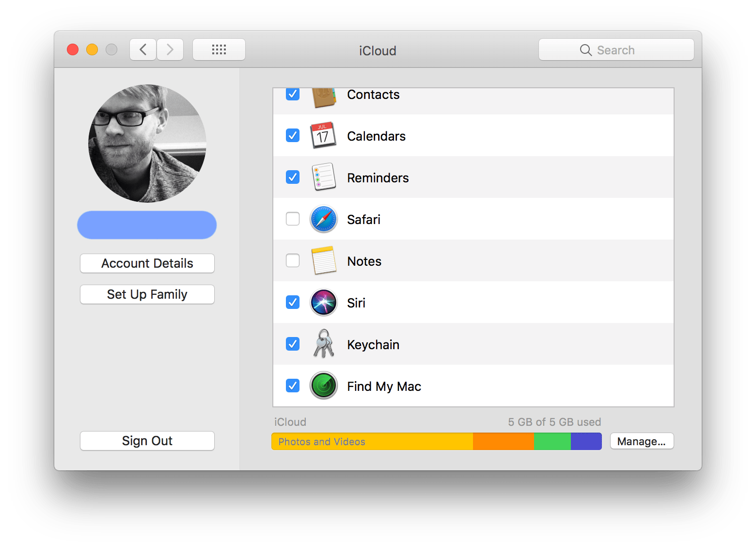Image resolution: width=756 pixels, height=548 pixels.
Task: Open the Show All preferences grid icon
Action: pyautogui.click(x=219, y=49)
